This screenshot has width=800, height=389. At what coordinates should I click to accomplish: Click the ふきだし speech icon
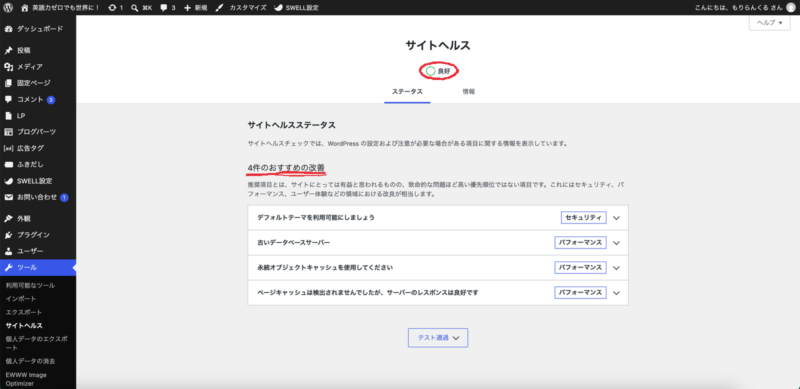click(8, 165)
